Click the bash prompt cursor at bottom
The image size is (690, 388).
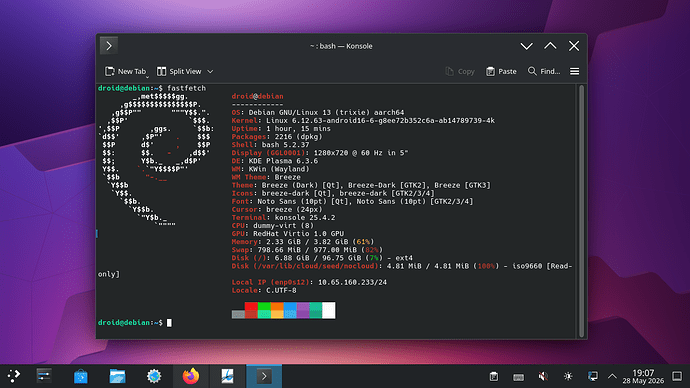(x=169, y=323)
